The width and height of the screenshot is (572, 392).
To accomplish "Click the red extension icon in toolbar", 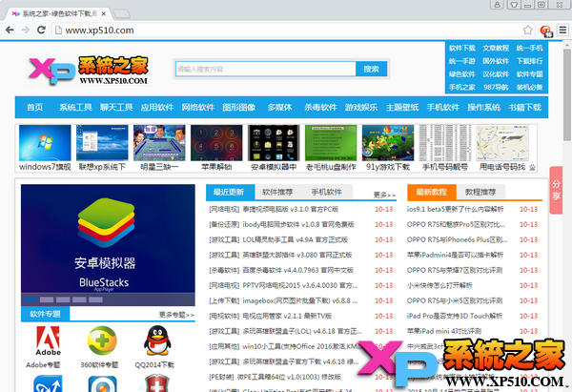I will pyautogui.click(x=546, y=31).
